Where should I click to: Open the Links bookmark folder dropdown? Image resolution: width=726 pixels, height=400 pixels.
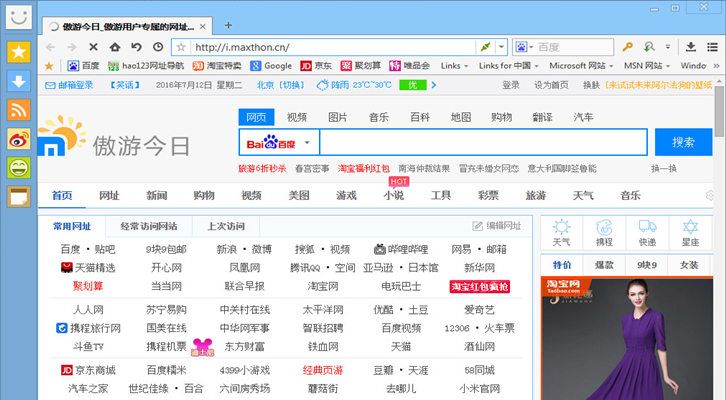point(456,66)
